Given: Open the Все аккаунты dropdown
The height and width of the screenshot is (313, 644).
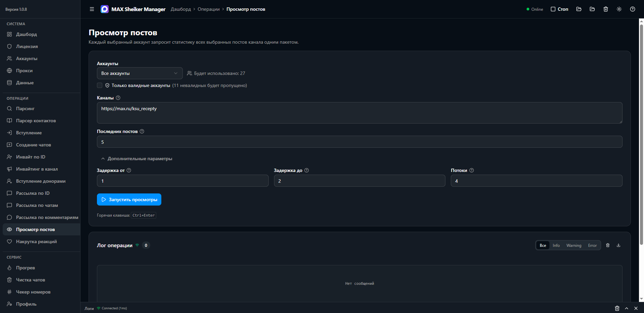Looking at the screenshot, I should [140, 73].
